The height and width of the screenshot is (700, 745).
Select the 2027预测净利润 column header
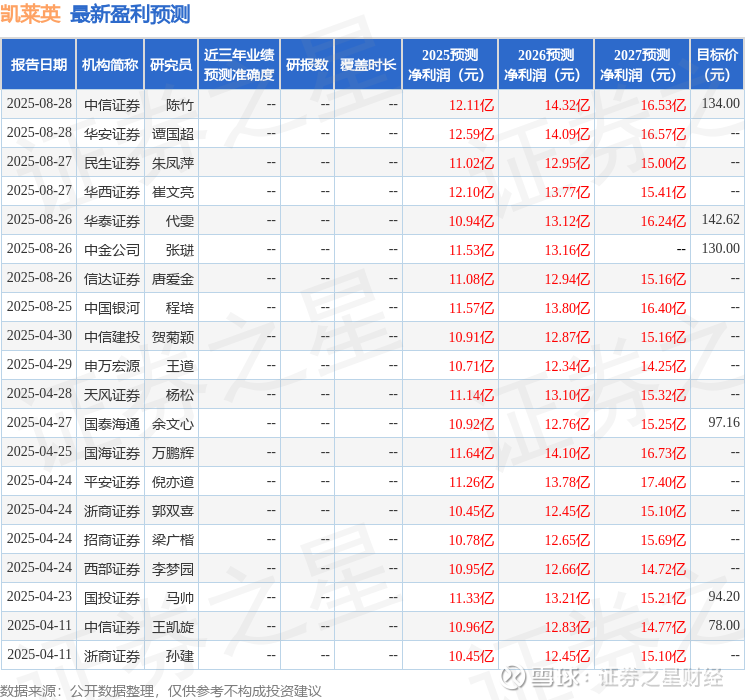click(x=642, y=65)
